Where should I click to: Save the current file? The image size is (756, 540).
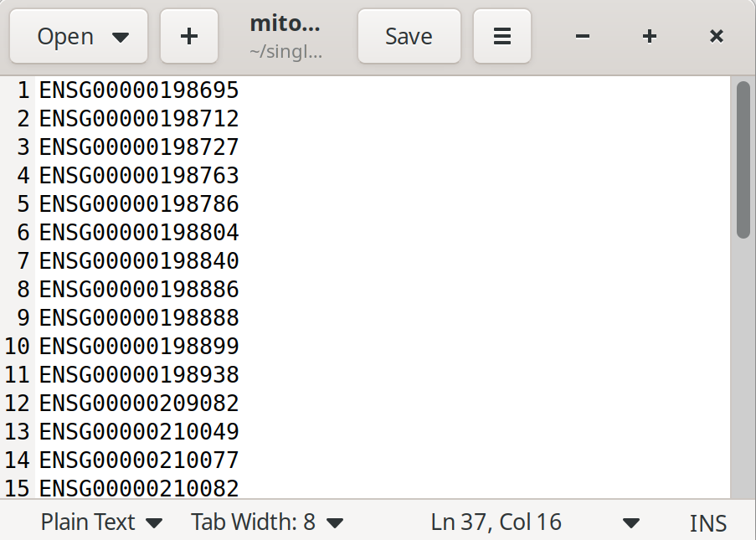(x=409, y=36)
